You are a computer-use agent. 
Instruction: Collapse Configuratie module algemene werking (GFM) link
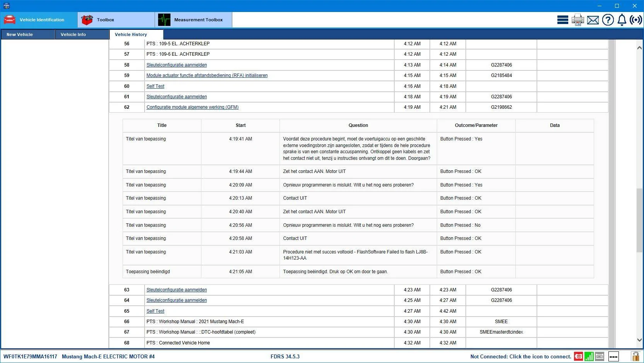pyautogui.click(x=193, y=107)
